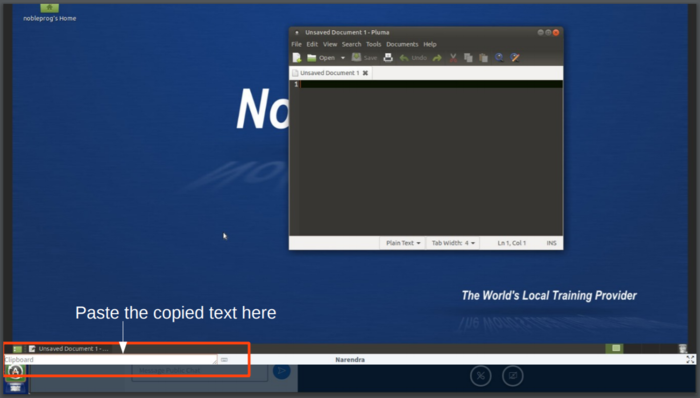Screen dimensions: 700x398
Task: Print the document via printer icon
Action: [x=388, y=58]
